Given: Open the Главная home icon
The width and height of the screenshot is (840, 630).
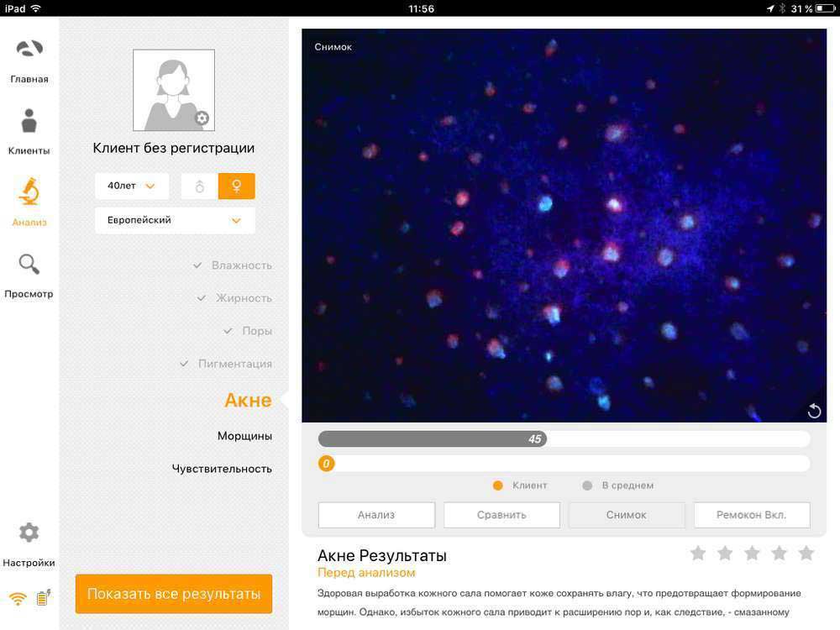Looking at the screenshot, I should (29, 50).
